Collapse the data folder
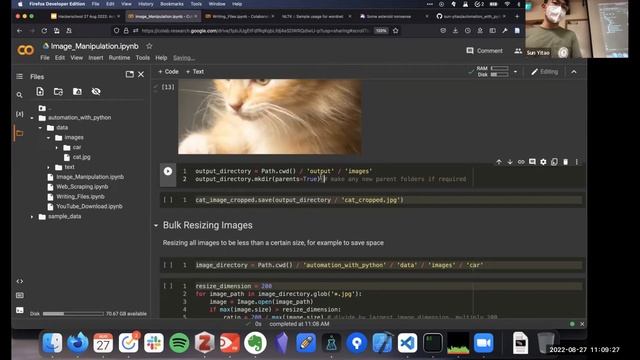 (40, 128)
